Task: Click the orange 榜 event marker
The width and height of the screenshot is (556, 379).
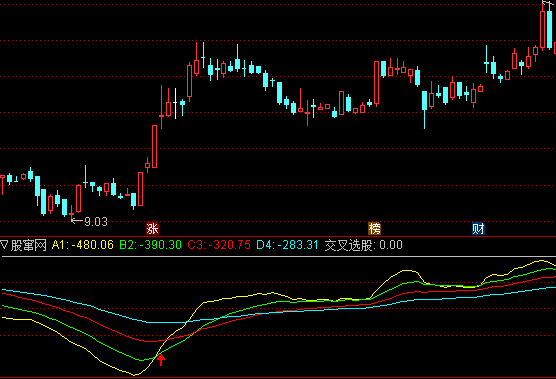Action: [x=374, y=228]
